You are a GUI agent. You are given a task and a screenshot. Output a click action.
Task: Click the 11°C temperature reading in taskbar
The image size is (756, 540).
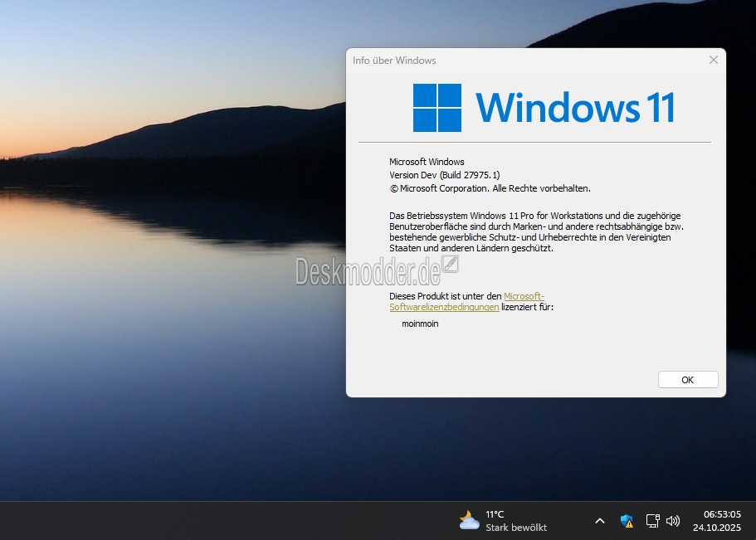495,514
